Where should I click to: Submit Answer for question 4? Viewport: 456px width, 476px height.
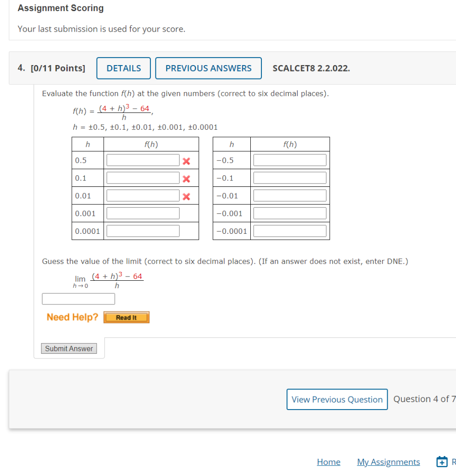click(x=69, y=348)
